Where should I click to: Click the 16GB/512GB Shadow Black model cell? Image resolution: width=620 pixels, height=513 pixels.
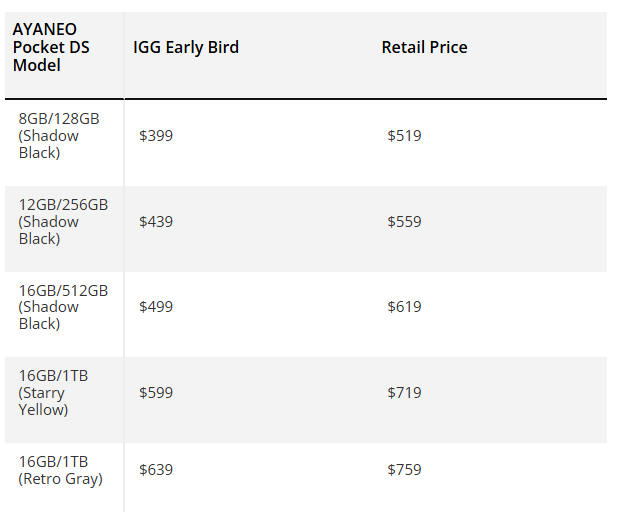click(x=63, y=307)
